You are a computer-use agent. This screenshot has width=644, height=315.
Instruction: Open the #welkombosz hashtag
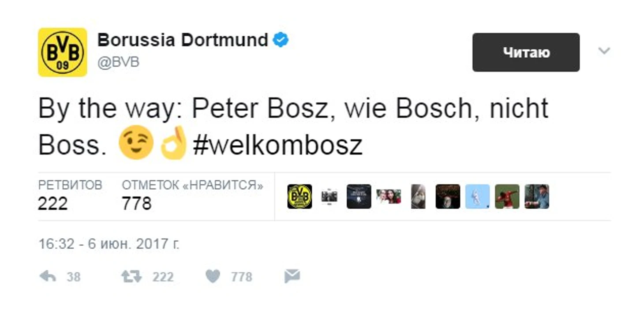click(x=278, y=145)
